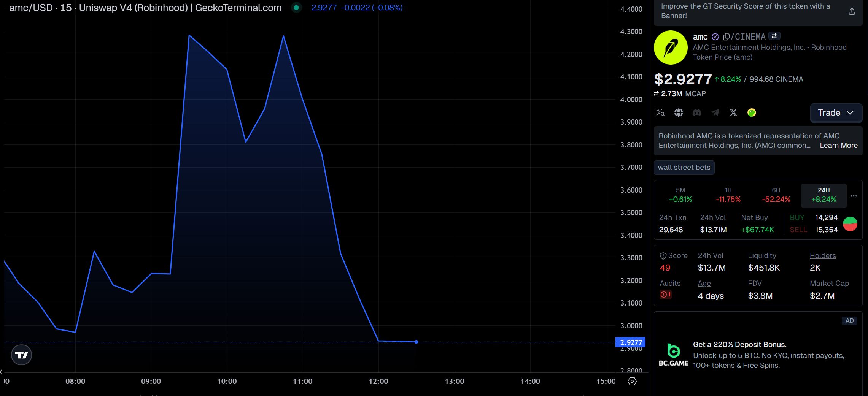The width and height of the screenshot is (868, 396).
Task: Click the AD label badge
Action: coord(849,321)
